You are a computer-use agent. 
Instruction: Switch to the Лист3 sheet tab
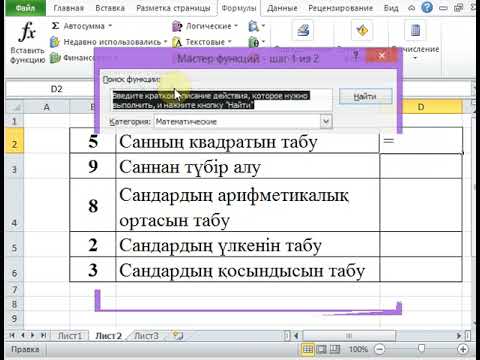(x=147, y=336)
